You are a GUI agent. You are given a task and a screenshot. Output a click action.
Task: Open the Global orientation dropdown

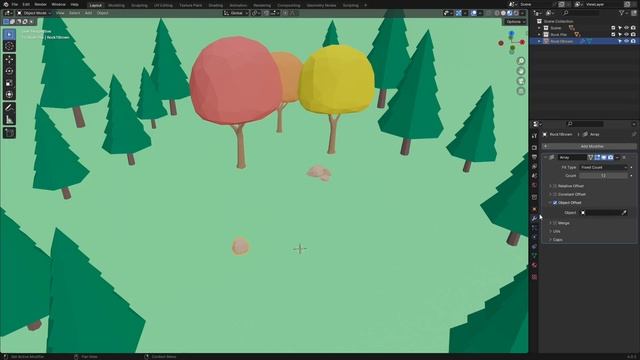point(236,13)
